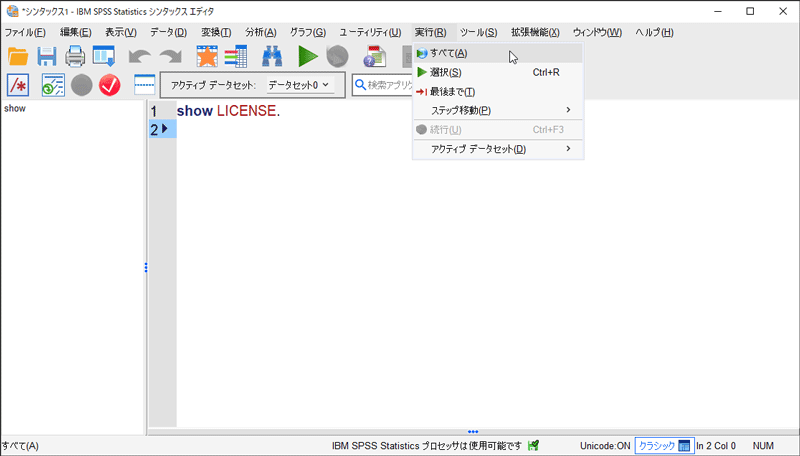Choose 最後まで(T) from the Run menu
This screenshot has height=456, width=800.
498,92
